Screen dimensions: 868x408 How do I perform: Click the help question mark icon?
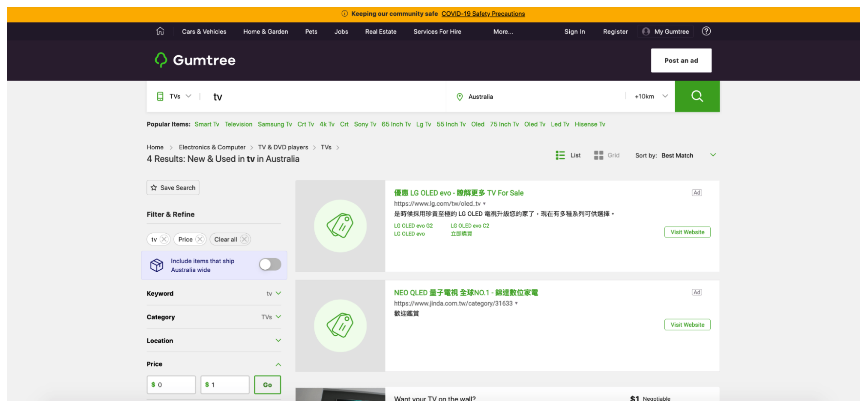706,31
